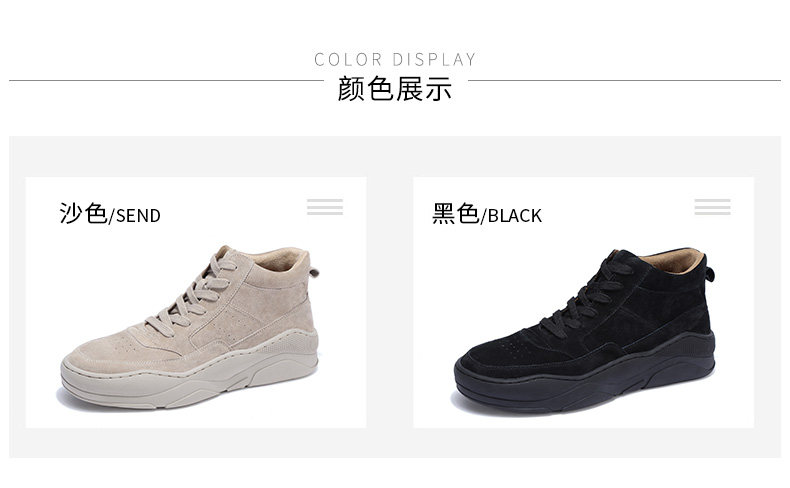Click the 颜色展示 section heading
Screen dimensions: 790x488
click(394, 89)
